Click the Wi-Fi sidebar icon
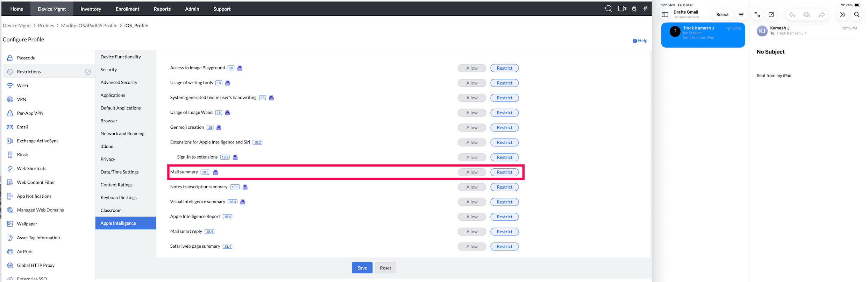Viewport: 868px width, 282px height. 10,85
